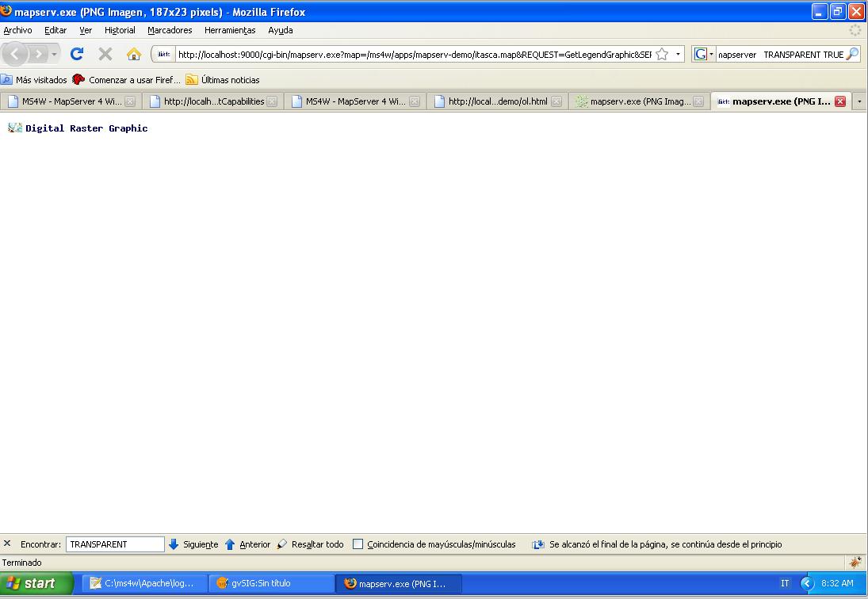This screenshot has width=868, height=599.
Task: Expand the search engine selector dropdown
Action: pyautogui.click(x=703, y=55)
